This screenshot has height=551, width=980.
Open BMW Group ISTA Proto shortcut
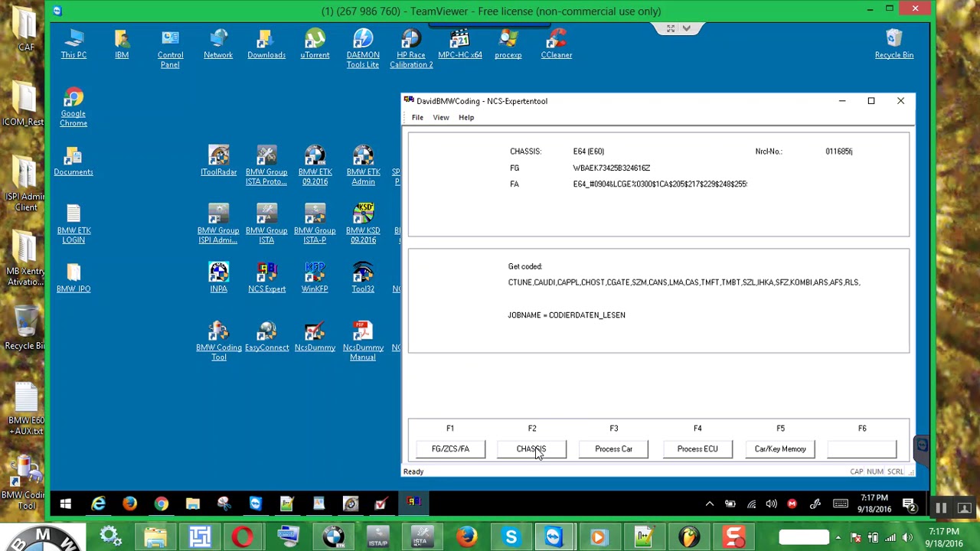[266, 166]
